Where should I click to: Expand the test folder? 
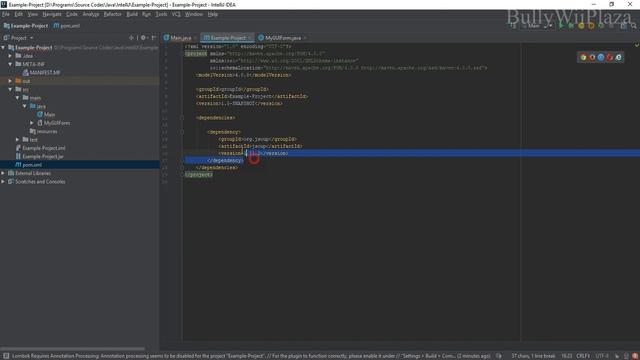[18, 140]
